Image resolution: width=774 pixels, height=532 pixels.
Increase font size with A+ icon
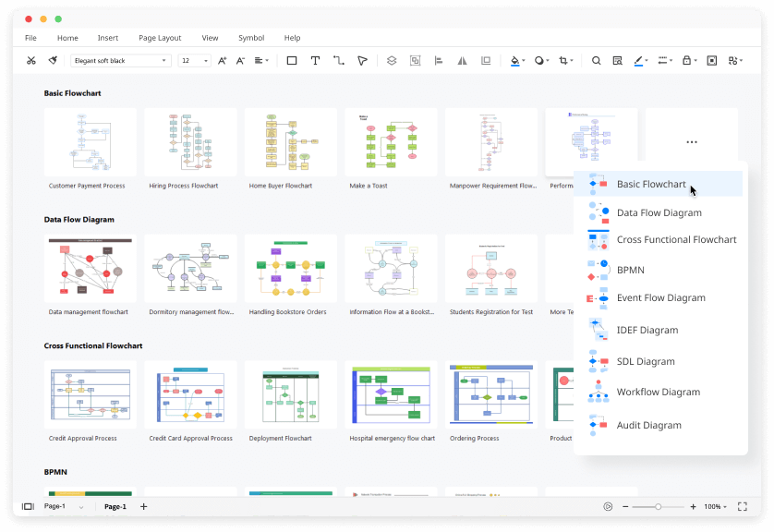(222, 61)
